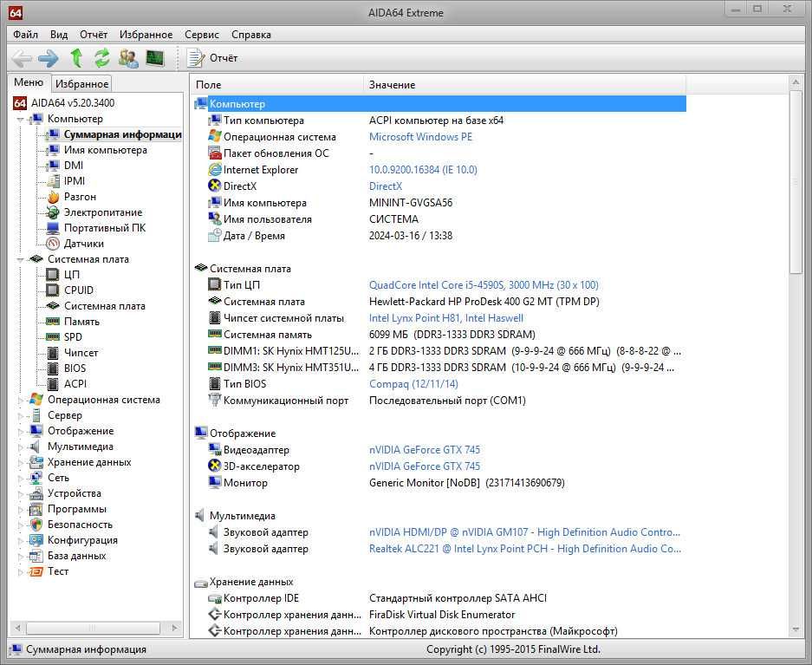The width and height of the screenshot is (812, 665).
Task: Click the База данных icon in the tree
Action: [x=36, y=556]
